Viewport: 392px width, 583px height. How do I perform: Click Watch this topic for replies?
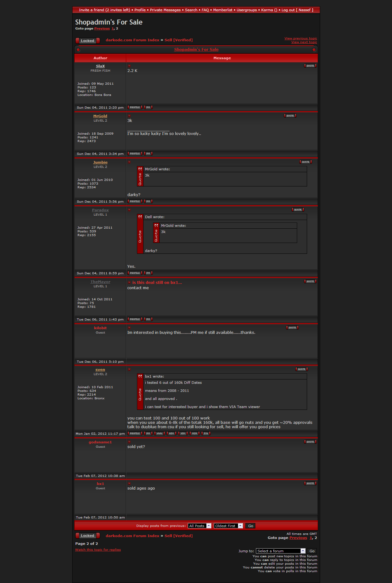98,550
